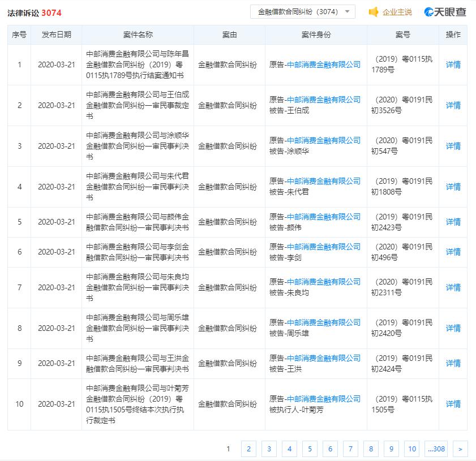This screenshot has height=461, width=476.
Task: Open 详情 for case 粤0115执1505号
Action: point(453,404)
